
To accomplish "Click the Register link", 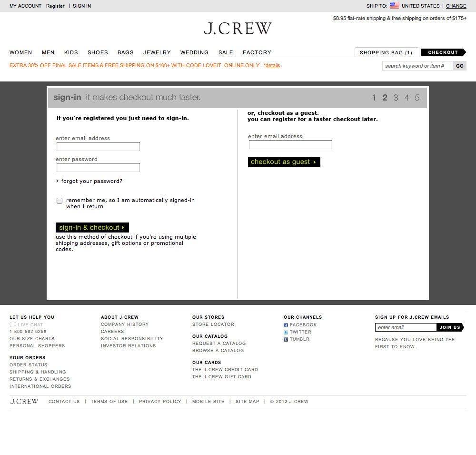I will click(55, 6).
